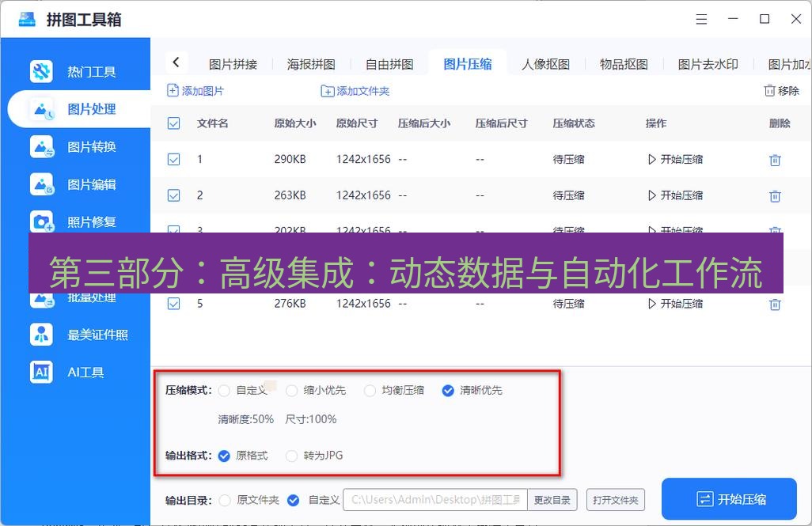This screenshot has height=526, width=812.
Task: Select 均衡压缩 compression mode
Action: (x=370, y=391)
